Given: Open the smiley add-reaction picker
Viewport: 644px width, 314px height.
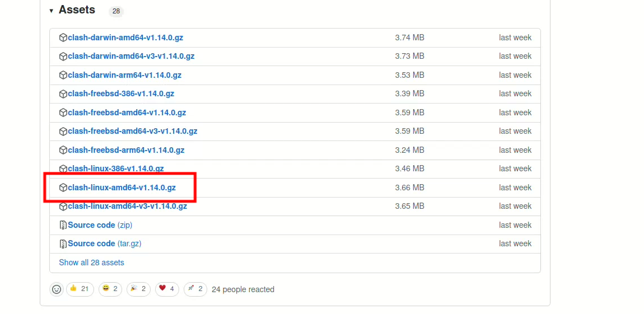Looking at the screenshot, I should [x=57, y=289].
